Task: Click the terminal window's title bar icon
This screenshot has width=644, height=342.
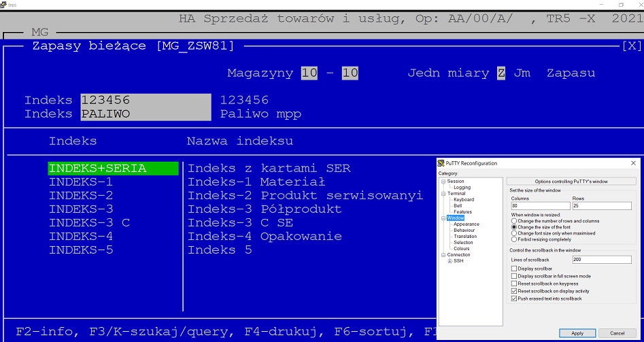Action: (3, 5)
